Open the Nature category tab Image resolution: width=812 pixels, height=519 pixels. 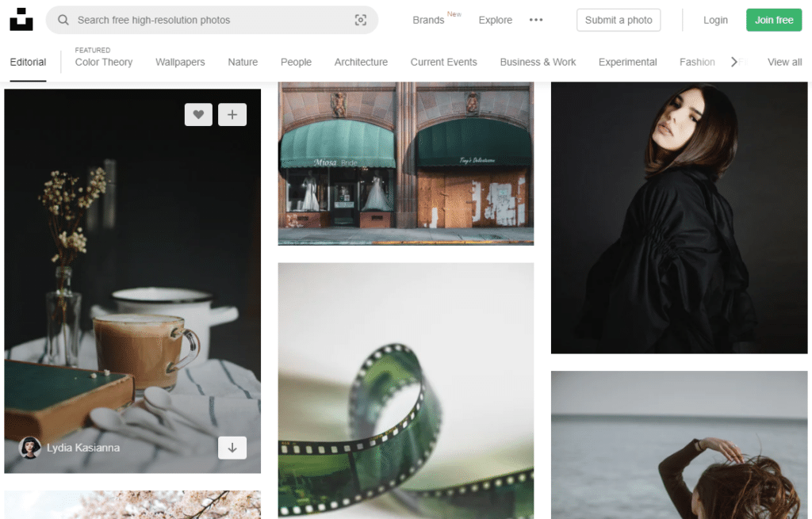tap(243, 62)
